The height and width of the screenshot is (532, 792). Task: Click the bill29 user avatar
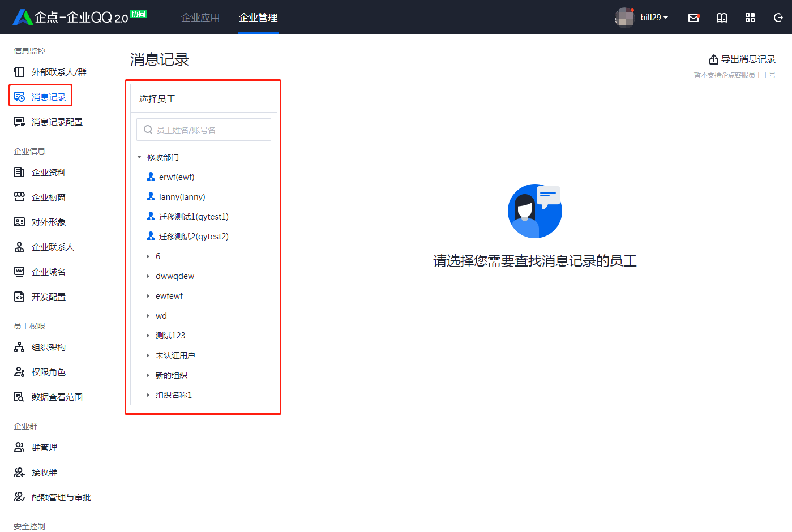pyautogui.click(x=624, y=18)
